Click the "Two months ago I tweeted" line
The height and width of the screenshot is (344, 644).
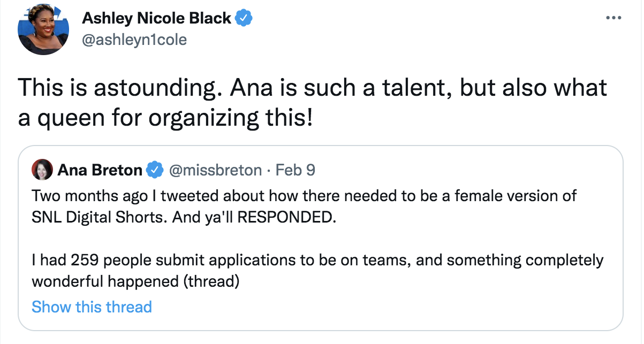304,195
